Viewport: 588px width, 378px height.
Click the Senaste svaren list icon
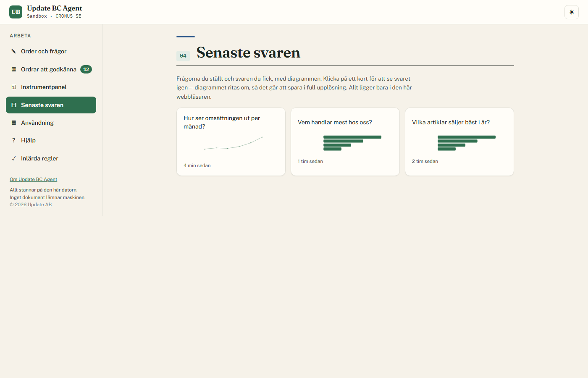[x=14, y=105]
